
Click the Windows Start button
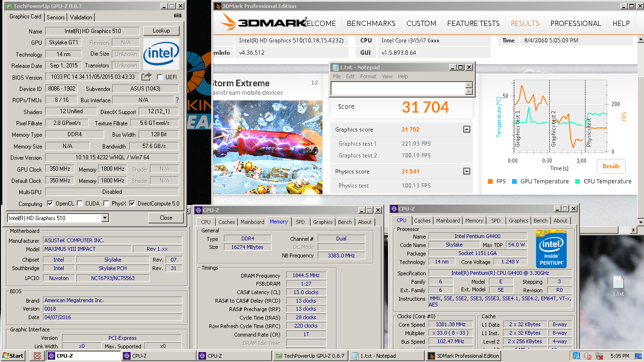[x=13, y=356]
